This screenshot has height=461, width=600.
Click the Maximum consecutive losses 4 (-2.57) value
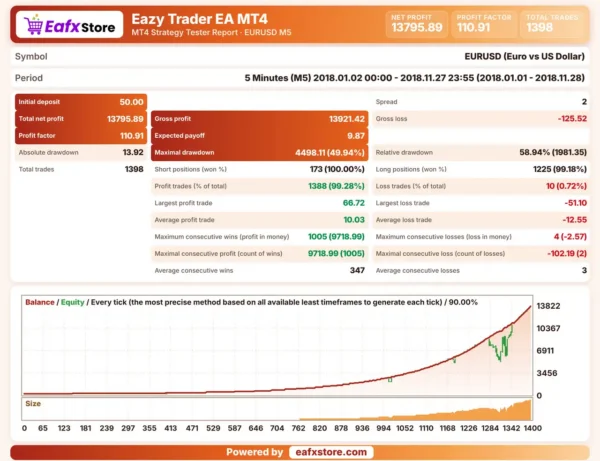tap(570, 236)
